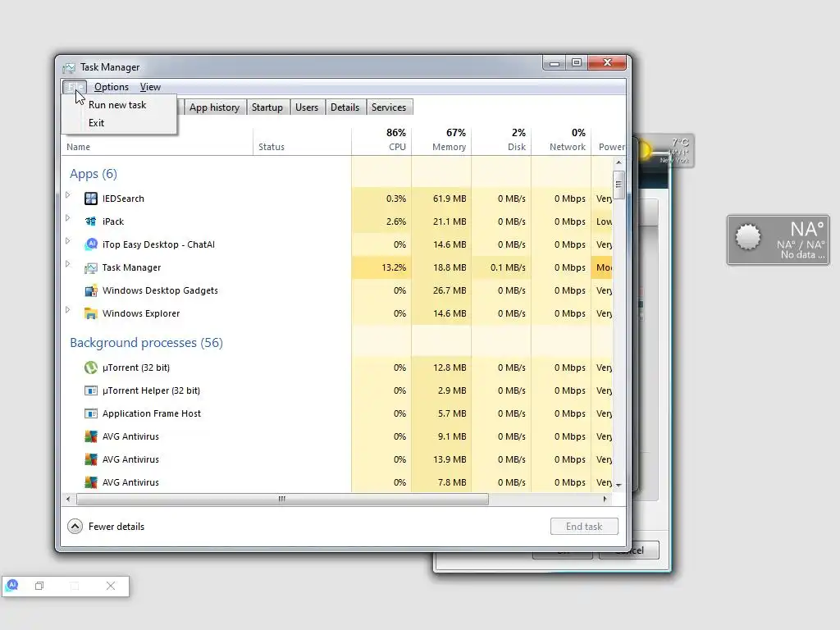Click the iTop Easy Desktop ChatAI icon
840x630 pixels.
pyautogui.click(x=91, y=244)
